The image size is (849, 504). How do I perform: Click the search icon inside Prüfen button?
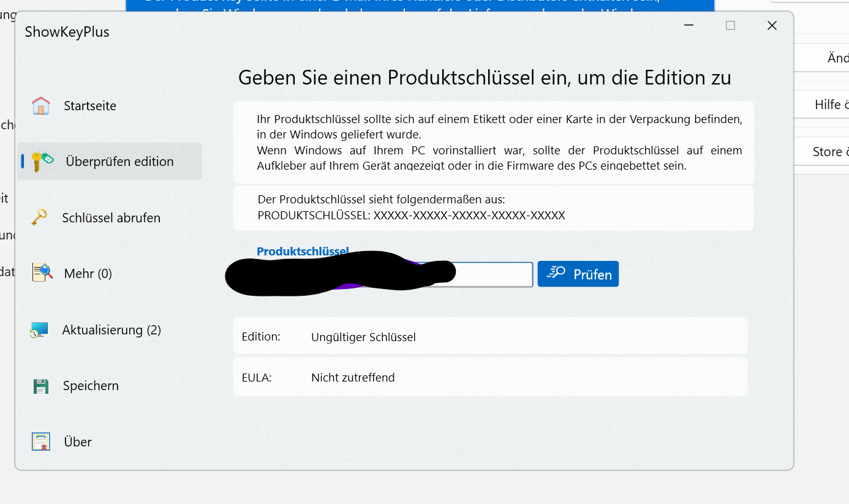tap(556, 273)
